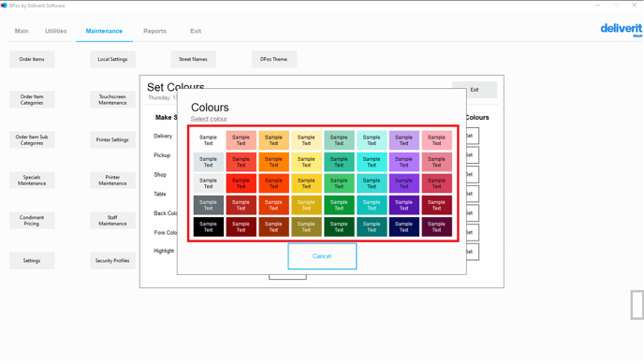
Task: Pick the dark green swatch in fourth row
Action: (339, 205)
